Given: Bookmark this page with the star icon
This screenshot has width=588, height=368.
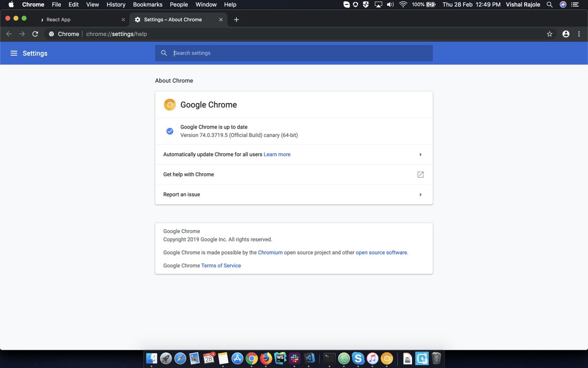Looking at the screenshot, I should (550, 34).
